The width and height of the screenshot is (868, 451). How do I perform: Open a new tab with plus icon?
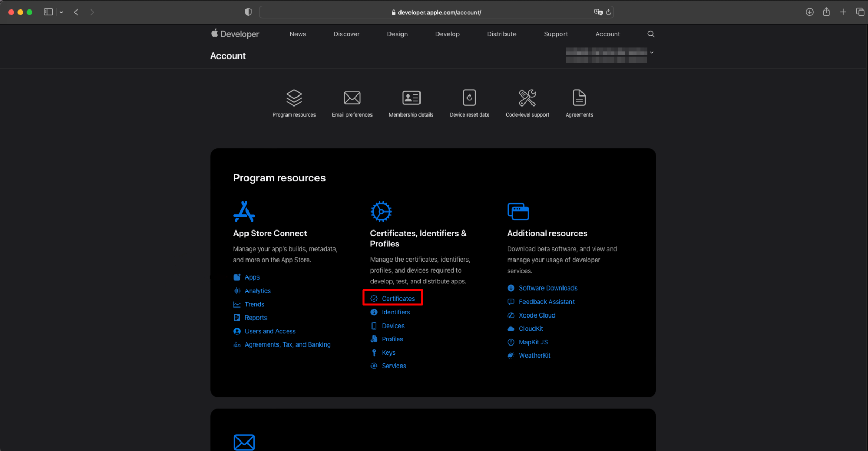[843, 12]
